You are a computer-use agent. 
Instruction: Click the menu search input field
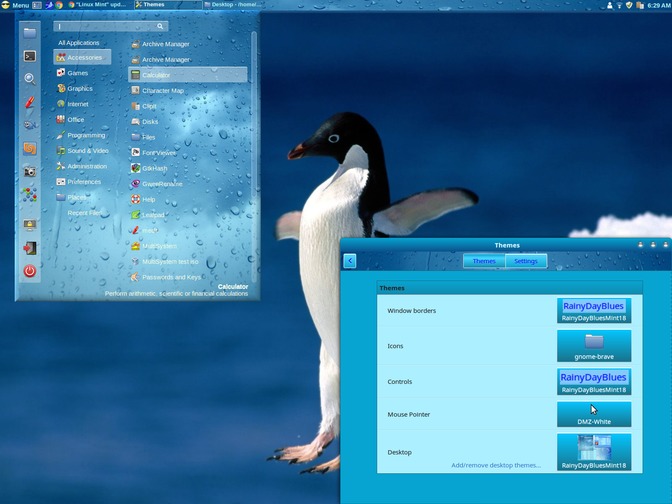point(111,26)
